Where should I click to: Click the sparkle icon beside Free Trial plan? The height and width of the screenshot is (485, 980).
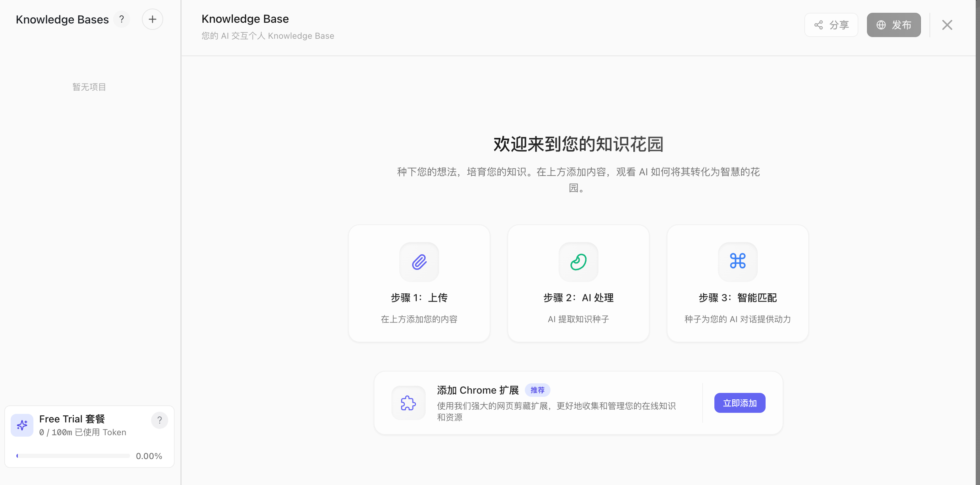pyautogui.click(x=22, y=425)
